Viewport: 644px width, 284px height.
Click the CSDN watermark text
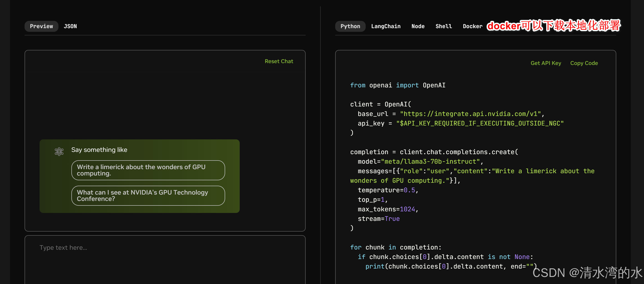coord(587,272)
